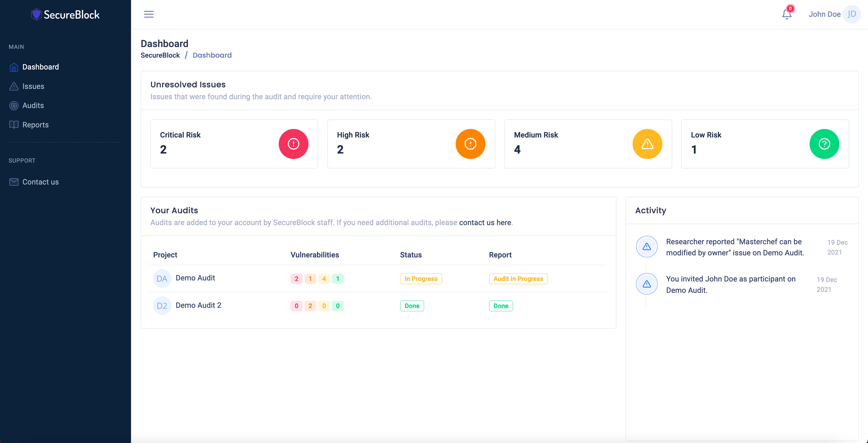Open the Demo Audit project row
This screenshot has width=868, height=443.
pyautogui.click(x=195, y=278)
